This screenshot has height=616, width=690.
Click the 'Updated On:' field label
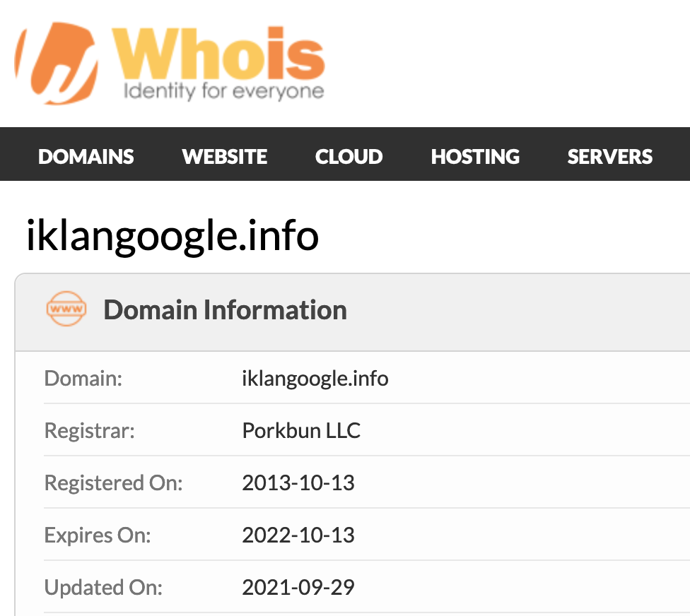[103, 587]
